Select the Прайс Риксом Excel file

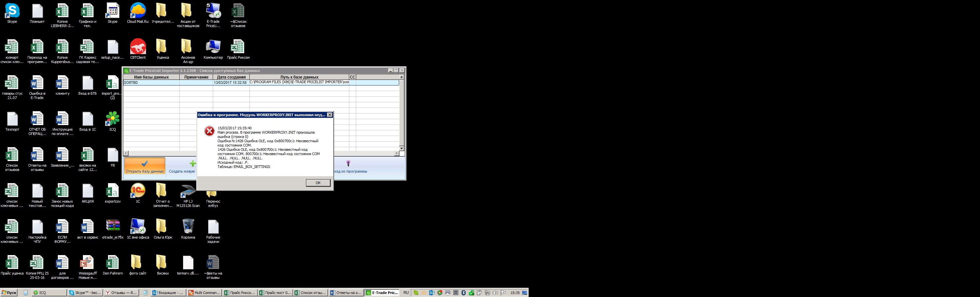pyautogui.click(x=238, y=49)
